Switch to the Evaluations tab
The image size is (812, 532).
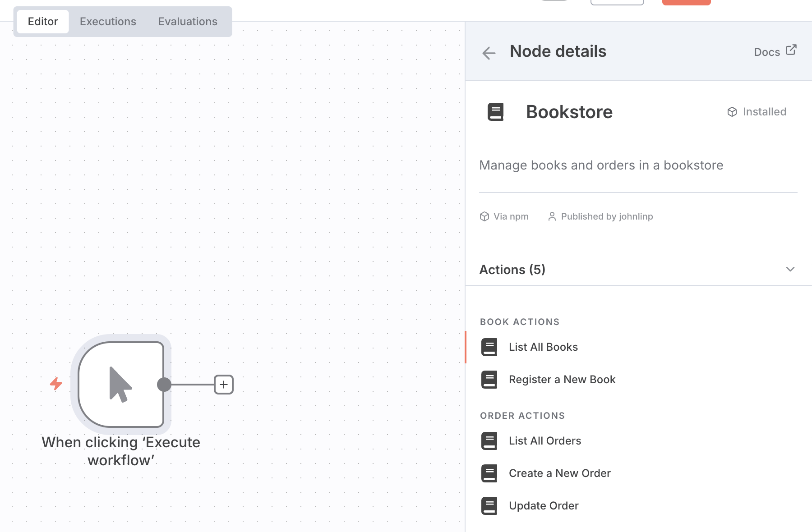188,22
